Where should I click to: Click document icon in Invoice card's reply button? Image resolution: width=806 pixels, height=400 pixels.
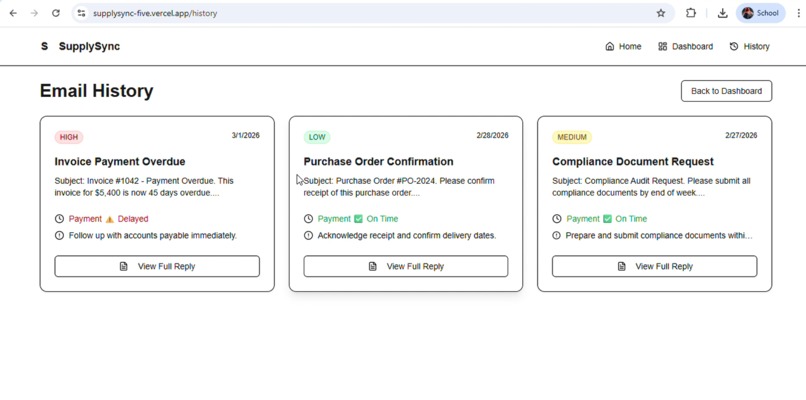[123, 266]
